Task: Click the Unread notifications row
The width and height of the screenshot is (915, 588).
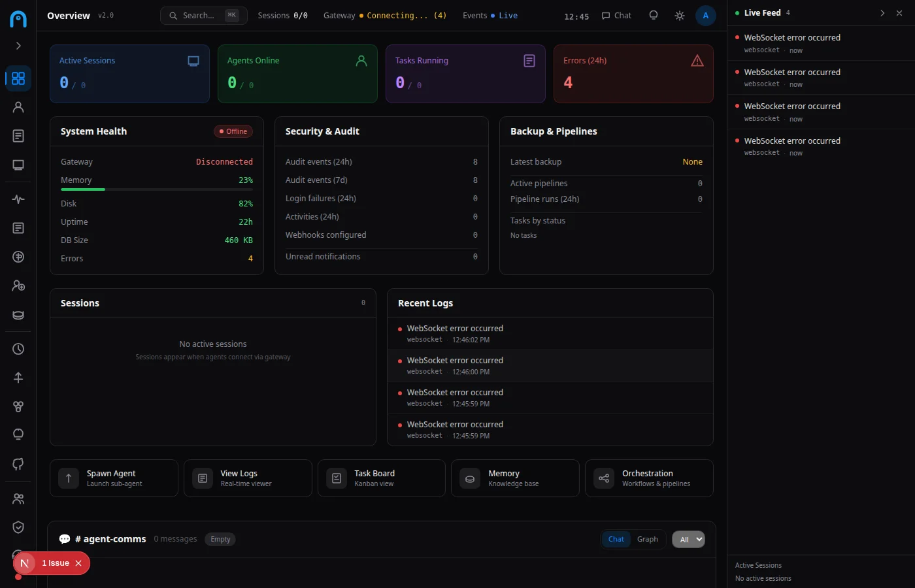Action: [x=382, y=257]
